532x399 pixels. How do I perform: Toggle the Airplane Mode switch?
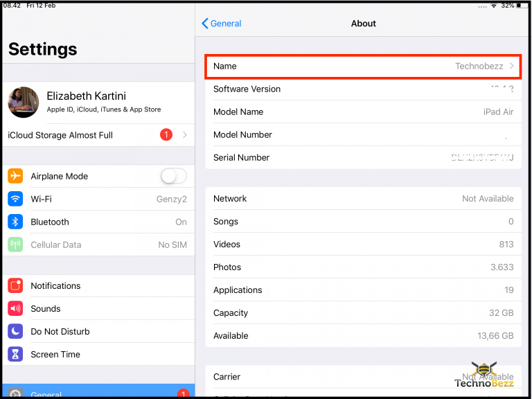click(174, 176)
